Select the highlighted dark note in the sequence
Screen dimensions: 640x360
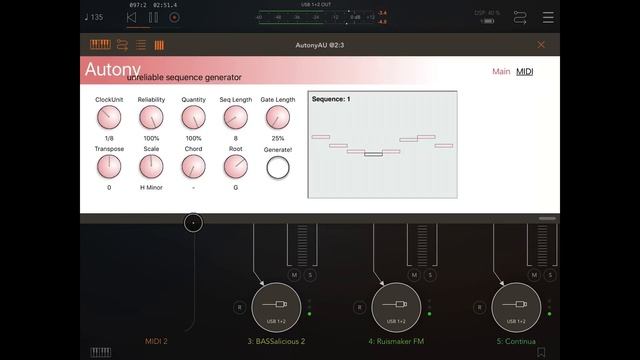click(x=373, y=154)
